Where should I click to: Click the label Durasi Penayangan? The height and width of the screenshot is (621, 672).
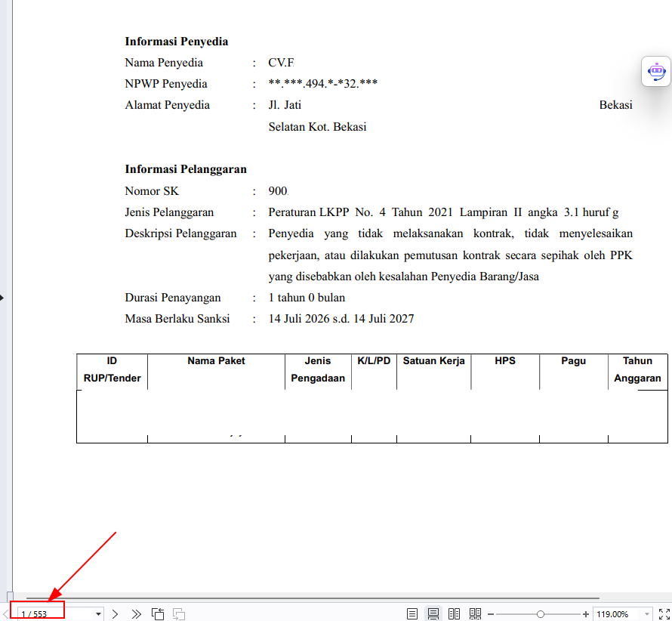[x=173, y=298]
